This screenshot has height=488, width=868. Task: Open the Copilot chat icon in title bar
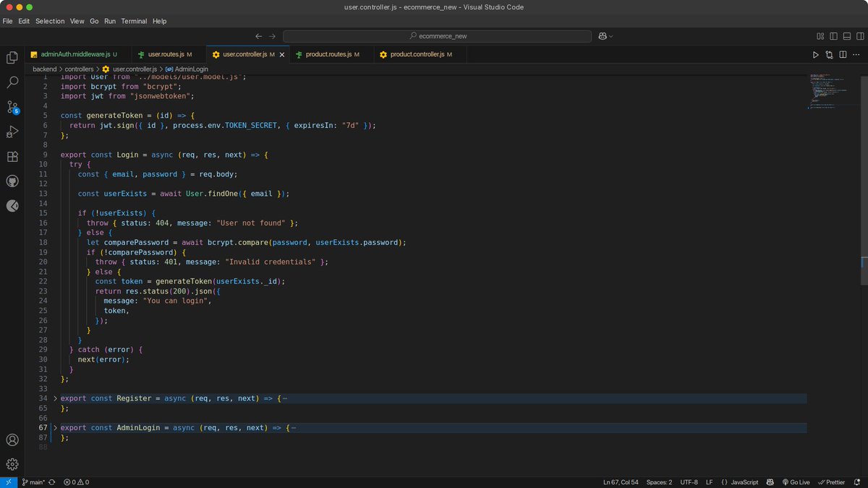tap(602, 36)
